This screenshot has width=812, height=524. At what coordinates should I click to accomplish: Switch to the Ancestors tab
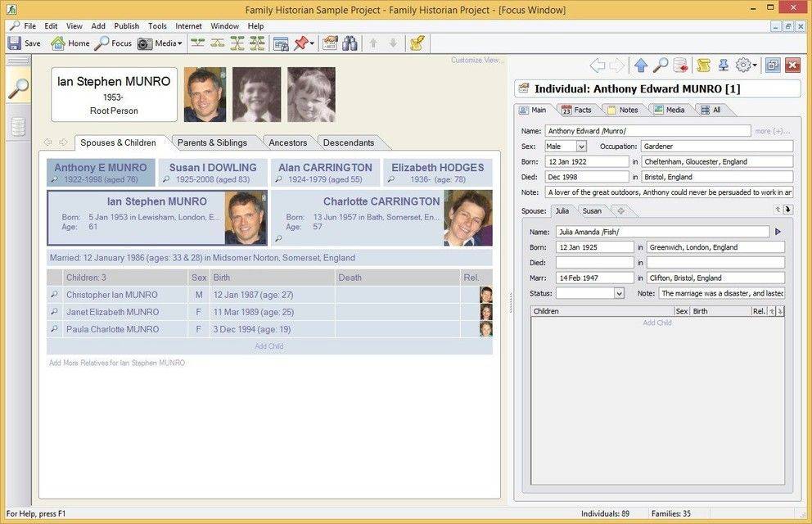287,142
